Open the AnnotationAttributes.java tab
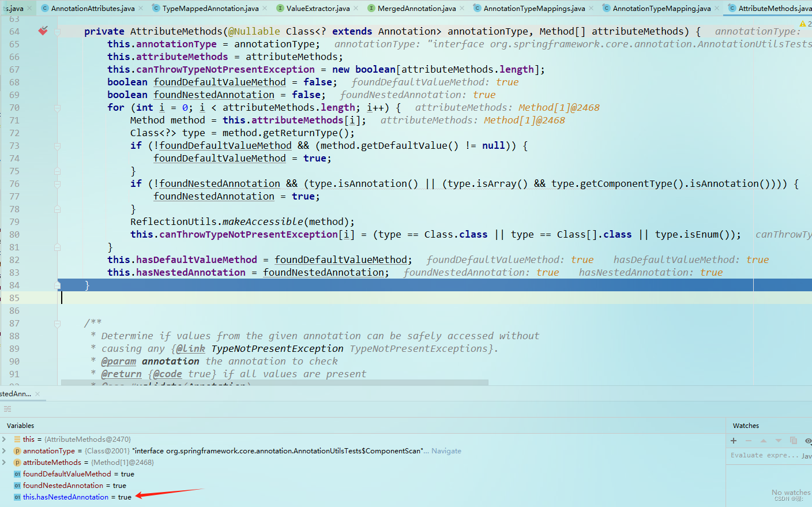 pyautogui.click(x=93, y=8)
